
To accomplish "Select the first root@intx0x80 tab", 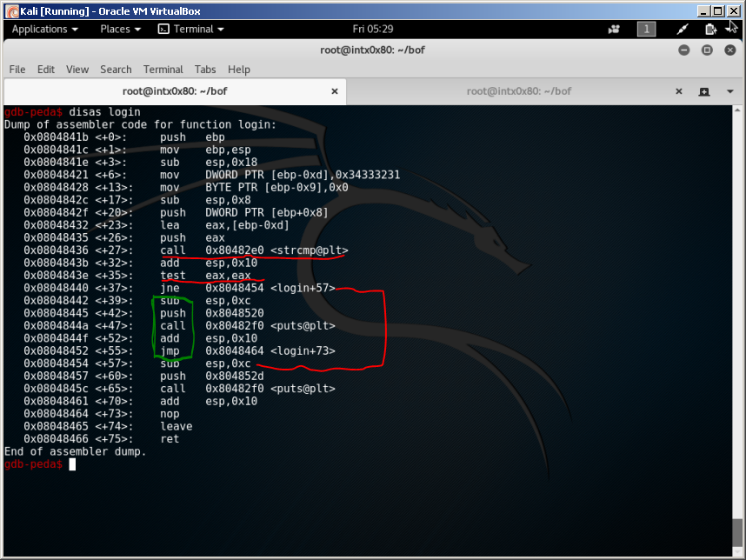I will 175,91.
